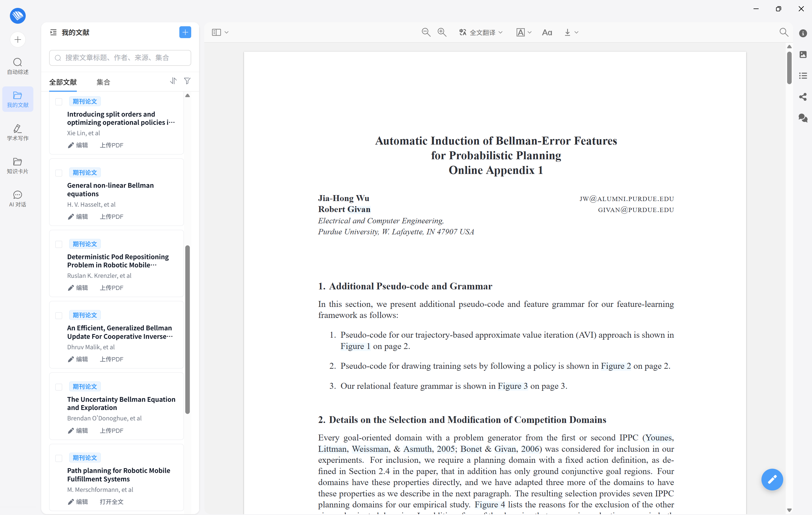Select checkbox for Uncertainty Bellman Equation paper
The width and height of the screenshot is (812, 515).
pos(59,387)
